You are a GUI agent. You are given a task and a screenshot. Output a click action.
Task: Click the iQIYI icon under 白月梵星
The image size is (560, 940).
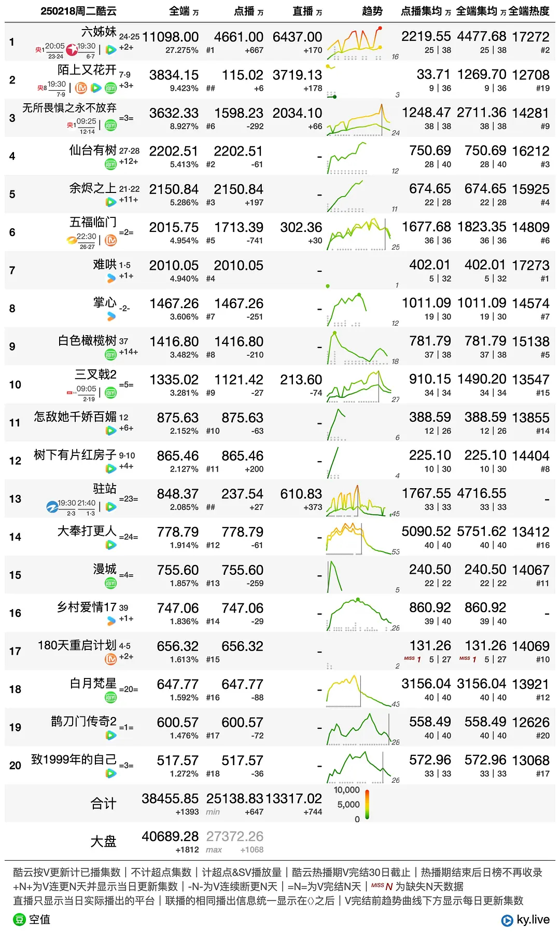(x=110, y=697)
